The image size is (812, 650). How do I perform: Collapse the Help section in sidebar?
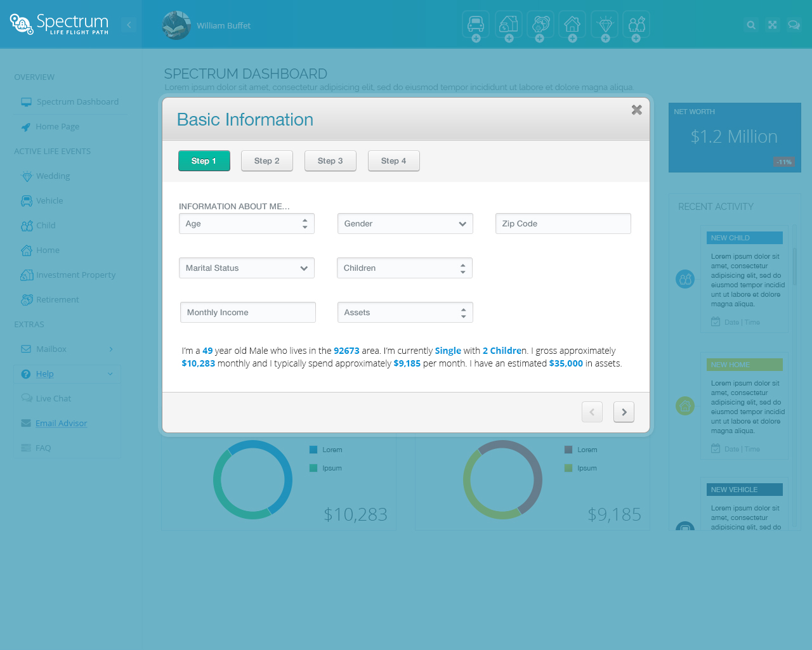click(x=110, y=374)
